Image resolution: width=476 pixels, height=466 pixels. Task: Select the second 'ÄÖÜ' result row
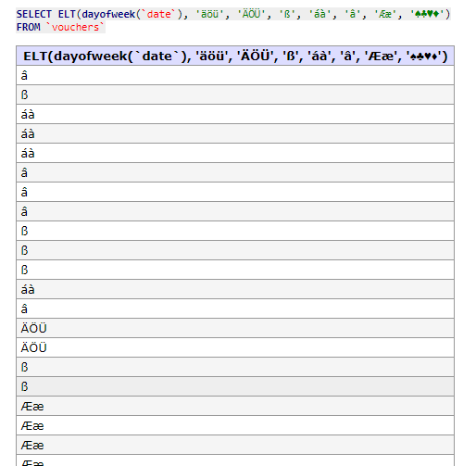tap(235, 347)
